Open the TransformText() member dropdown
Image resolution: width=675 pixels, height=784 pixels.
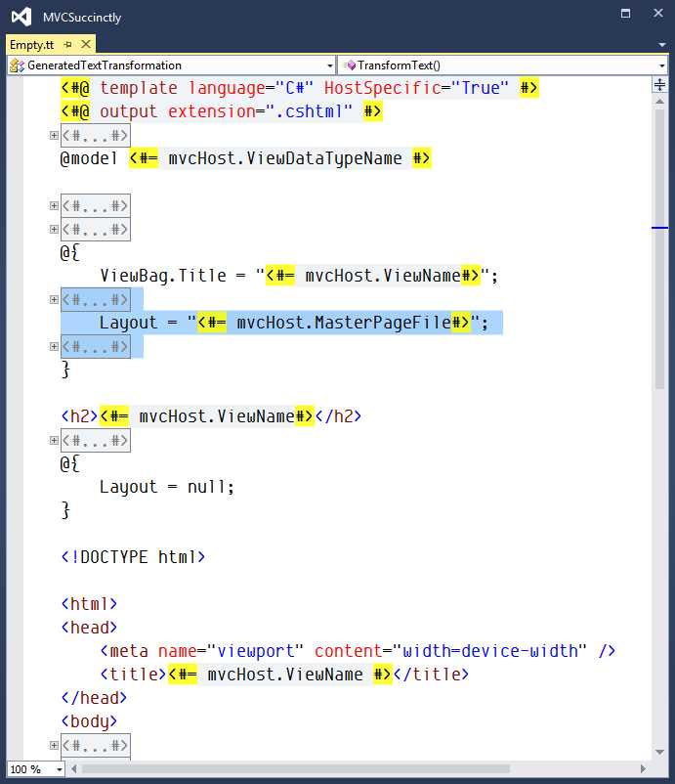[x=661, y=65]
